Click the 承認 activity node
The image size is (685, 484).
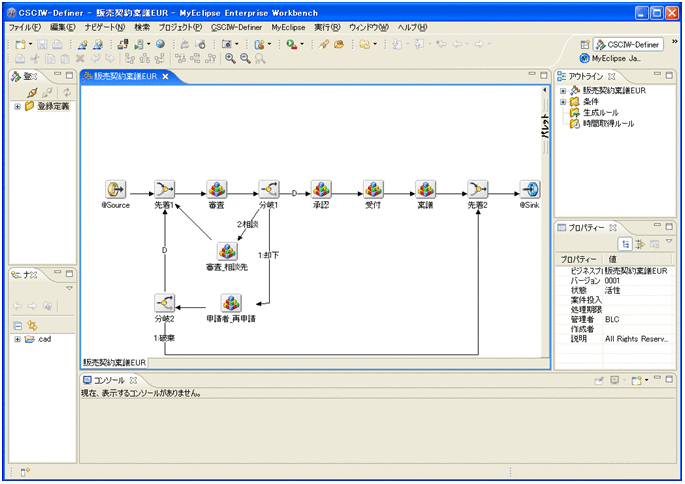(x=320, y=189)
